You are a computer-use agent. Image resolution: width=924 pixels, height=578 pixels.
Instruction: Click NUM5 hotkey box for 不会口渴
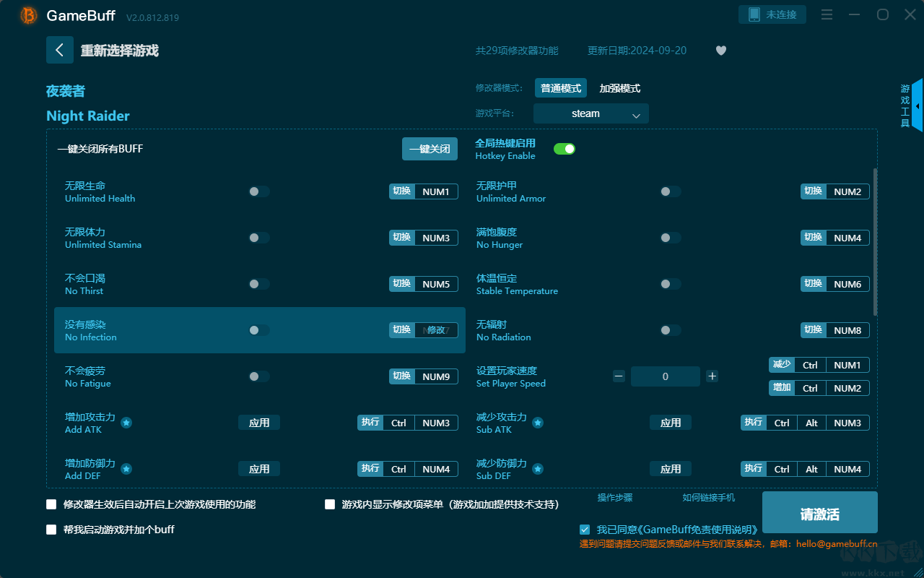coord(436,284)
